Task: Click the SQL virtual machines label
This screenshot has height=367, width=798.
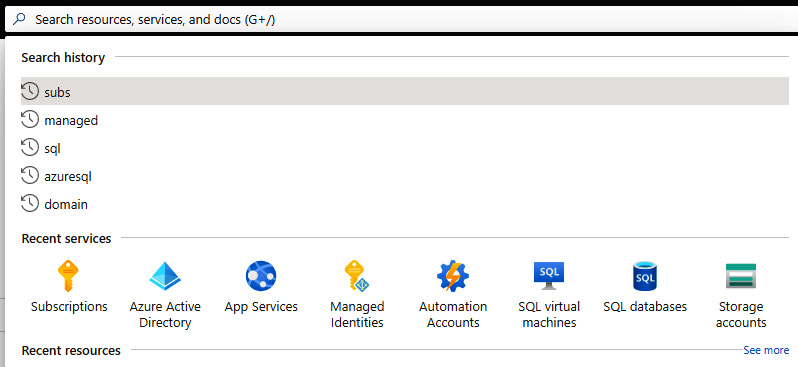Action: (549, 315)
